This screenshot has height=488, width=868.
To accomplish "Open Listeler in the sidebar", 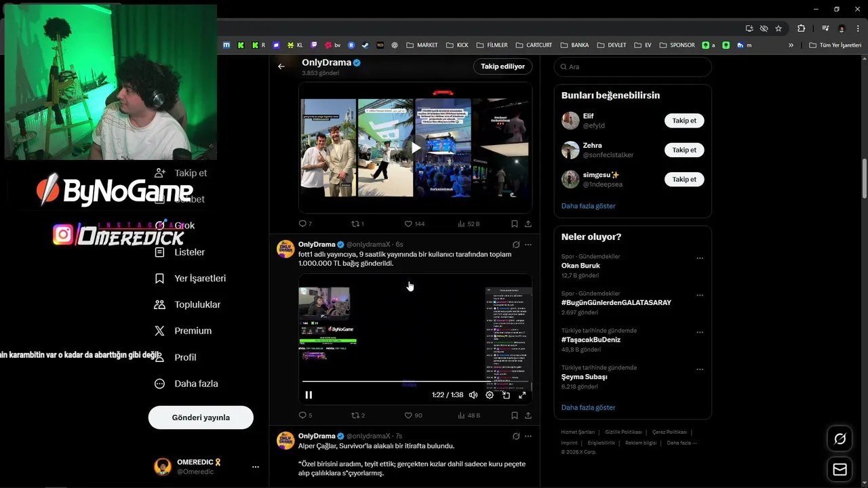I will [180, 252].
